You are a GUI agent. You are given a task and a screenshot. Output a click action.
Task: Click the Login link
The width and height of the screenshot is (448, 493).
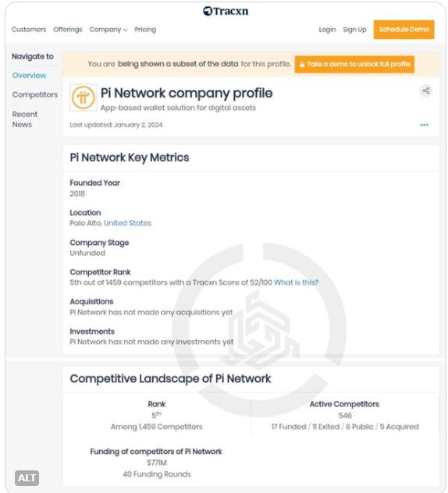pyautogui.click(x=327, y=30)
